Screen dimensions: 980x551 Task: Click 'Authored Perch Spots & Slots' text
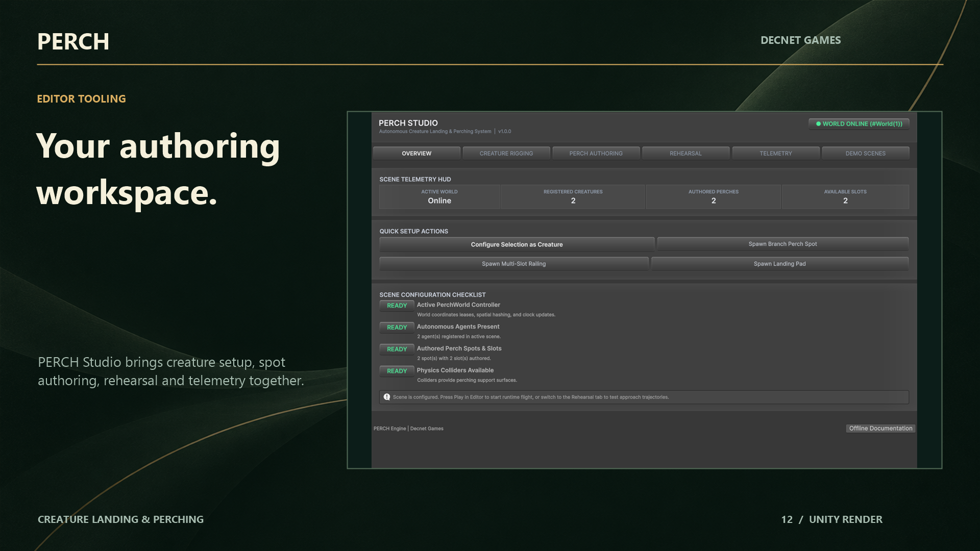tap(459, 348)
